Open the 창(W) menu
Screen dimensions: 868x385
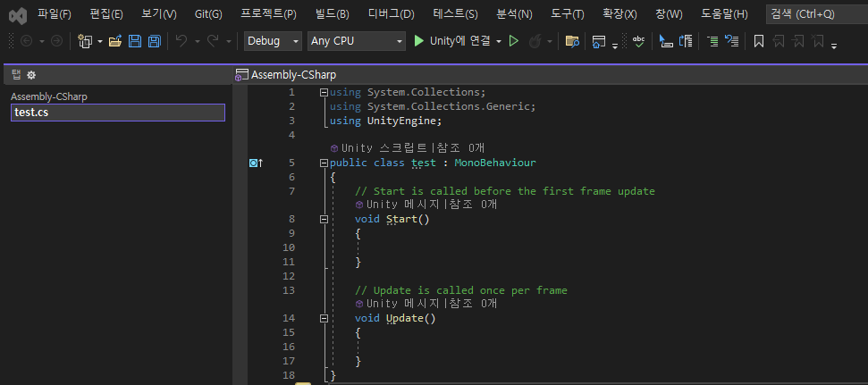(x=670, y=14)
